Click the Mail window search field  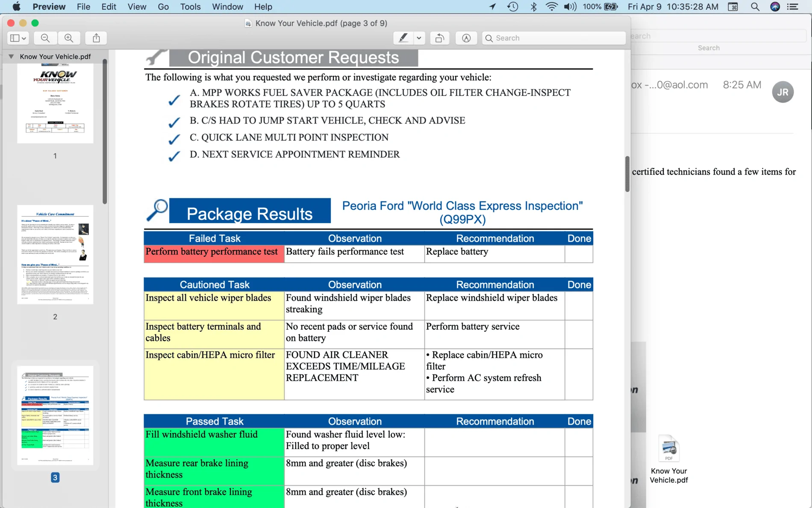click(x=718, y=36)
